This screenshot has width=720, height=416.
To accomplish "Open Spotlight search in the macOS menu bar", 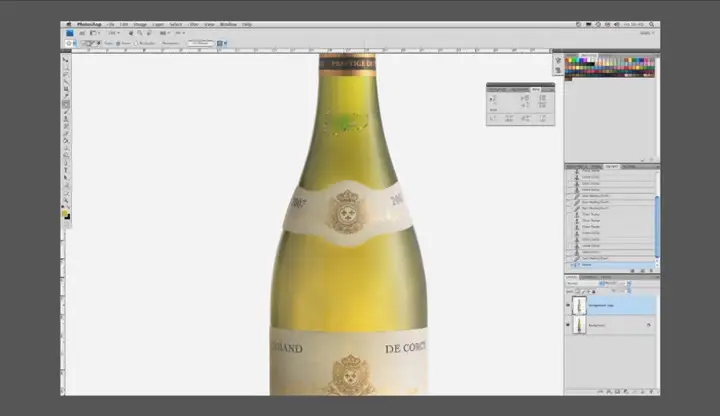I will (652, 24).
